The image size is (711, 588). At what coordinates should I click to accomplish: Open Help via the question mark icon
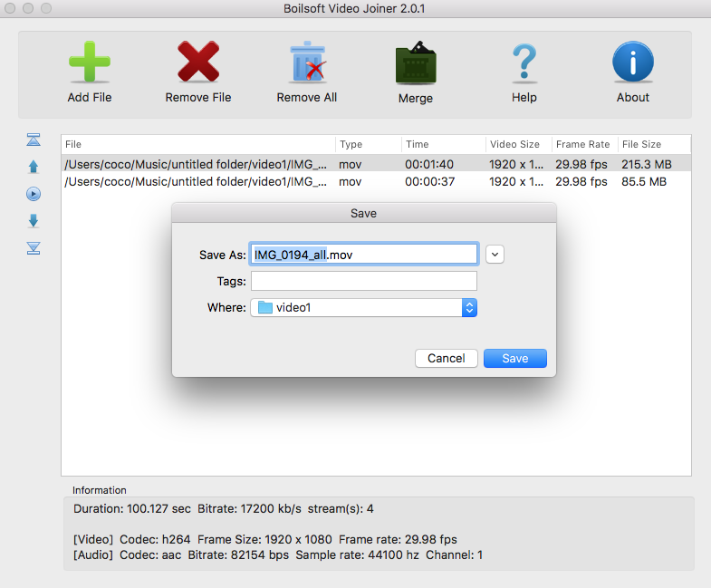[524, 63]
